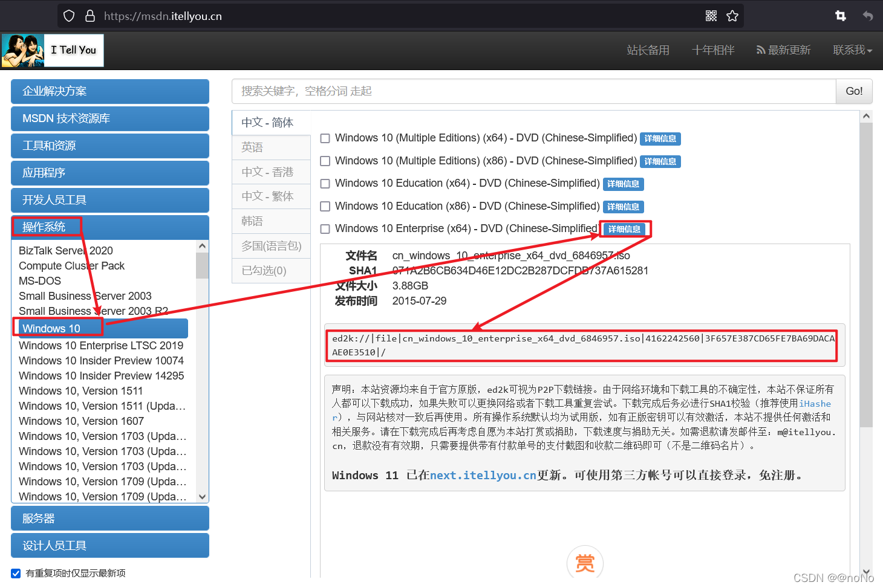Tick the Windows 10 Enterprise (x64) checkbox
This screenshot has height=588, width=883.
click(325, 229)
